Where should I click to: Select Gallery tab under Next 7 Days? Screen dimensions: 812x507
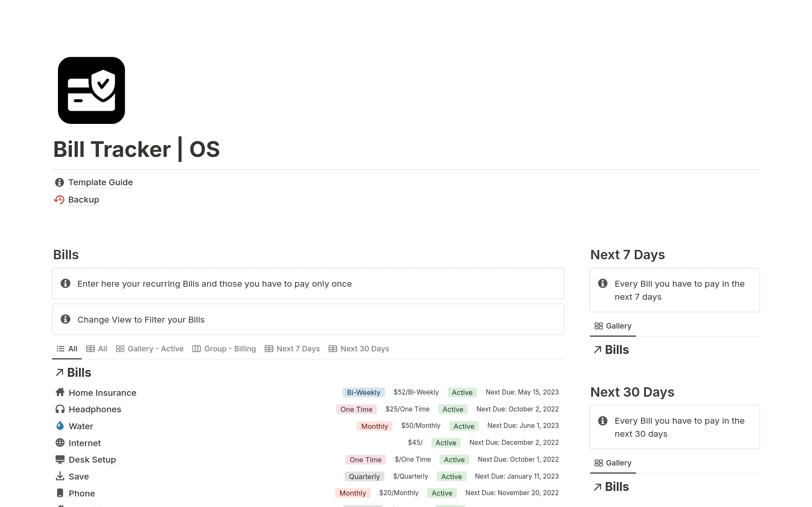[613, 326]
